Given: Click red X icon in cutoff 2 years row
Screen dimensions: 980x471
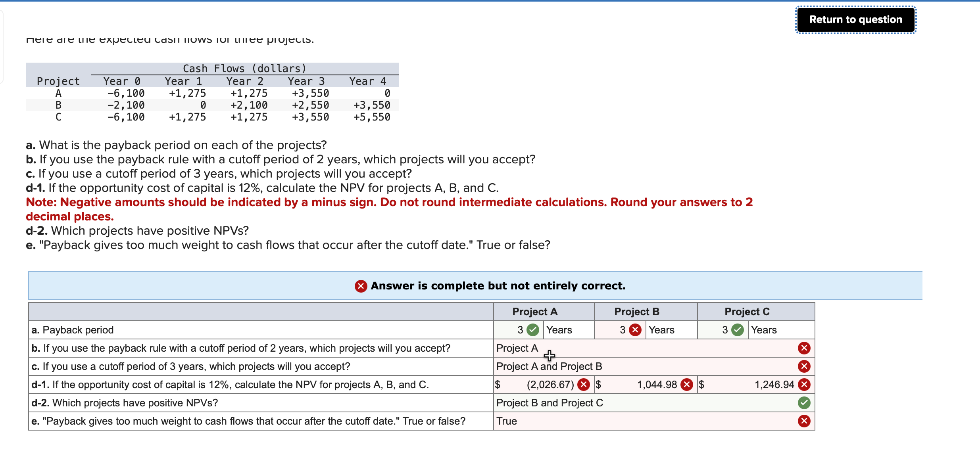Looking at the screenshot, I should tap(804, 348).
